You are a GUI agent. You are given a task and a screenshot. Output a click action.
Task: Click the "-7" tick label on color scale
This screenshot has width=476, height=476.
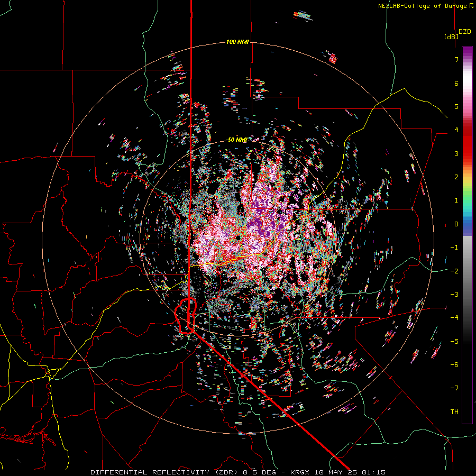point(454,388)
